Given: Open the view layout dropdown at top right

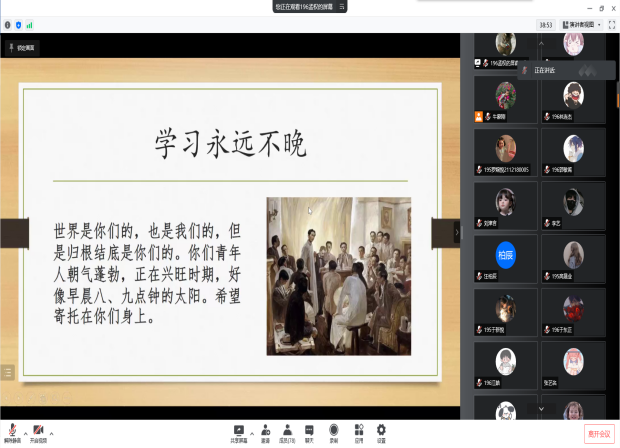Looking at the screenshot, I should (x=581, y=24).
